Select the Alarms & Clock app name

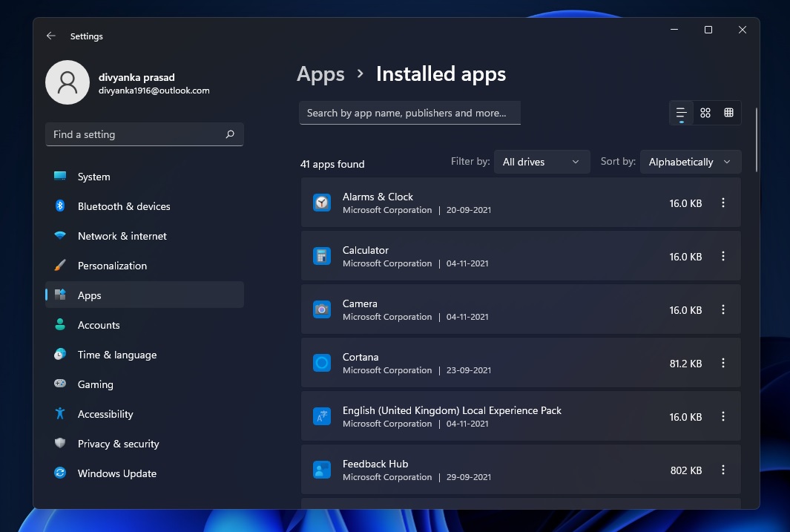point(378,197)
